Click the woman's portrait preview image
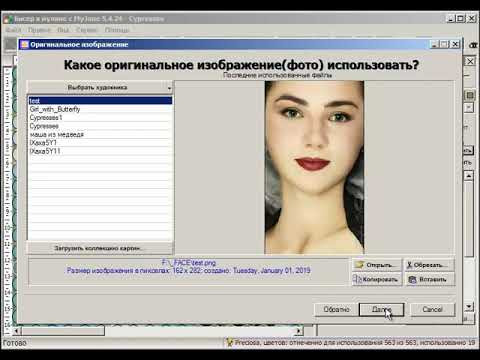The height and width of the screenshot is (360, 480). tap(314, 167)
